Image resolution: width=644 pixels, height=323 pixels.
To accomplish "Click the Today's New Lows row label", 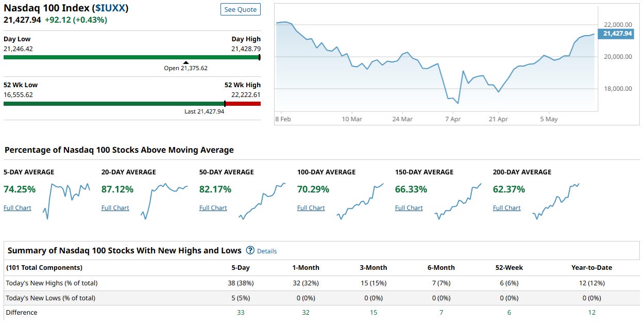I will pos(50,298).
